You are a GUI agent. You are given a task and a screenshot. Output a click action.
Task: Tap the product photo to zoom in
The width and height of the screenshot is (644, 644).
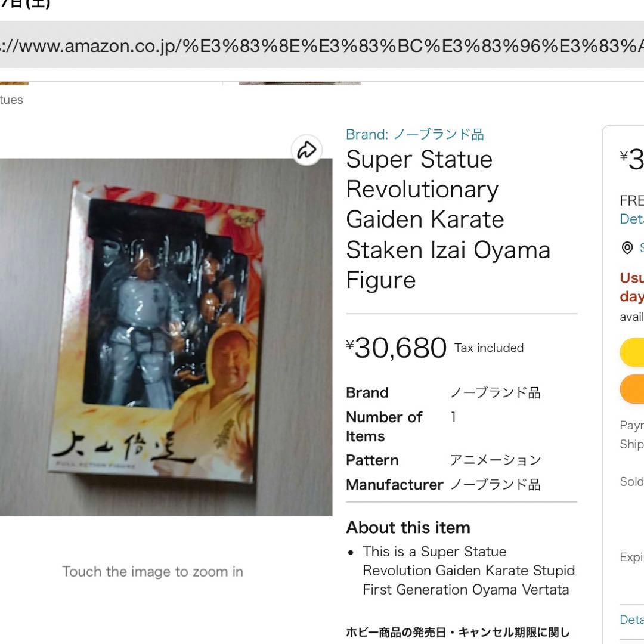pyautogui.click(x=166, y=337)
